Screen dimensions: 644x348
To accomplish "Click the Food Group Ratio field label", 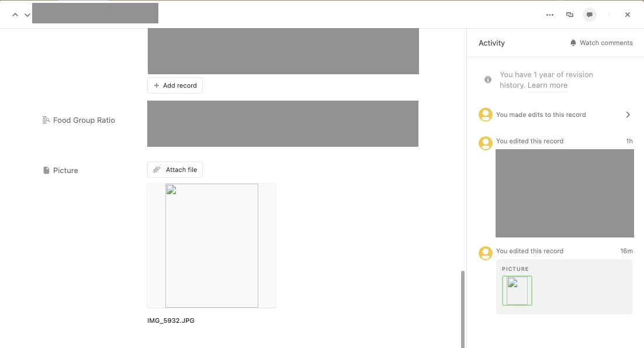I will coord(84,120).
